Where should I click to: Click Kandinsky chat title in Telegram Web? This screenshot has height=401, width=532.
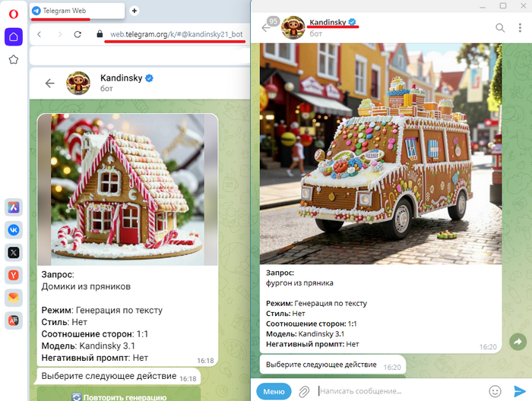pos(121,78)
